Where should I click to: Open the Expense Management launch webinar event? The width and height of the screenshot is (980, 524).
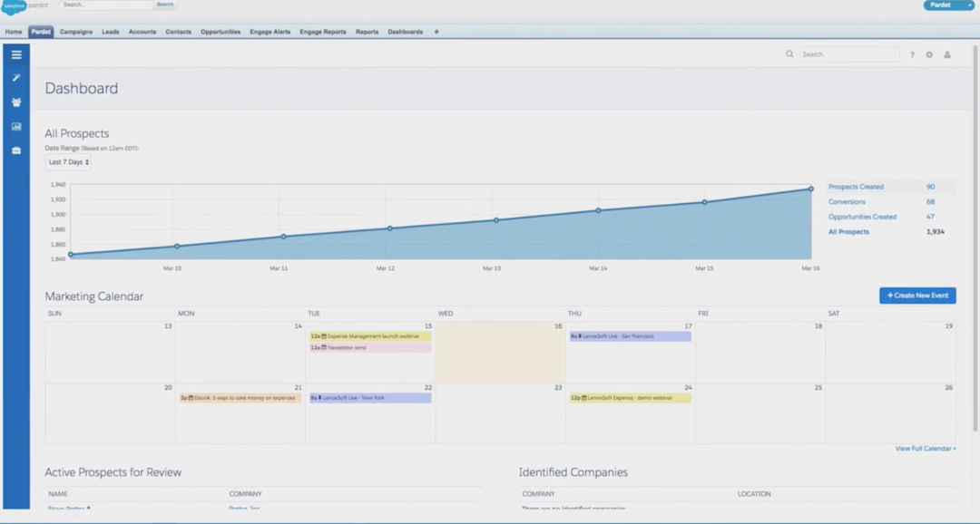coord(370,336)
